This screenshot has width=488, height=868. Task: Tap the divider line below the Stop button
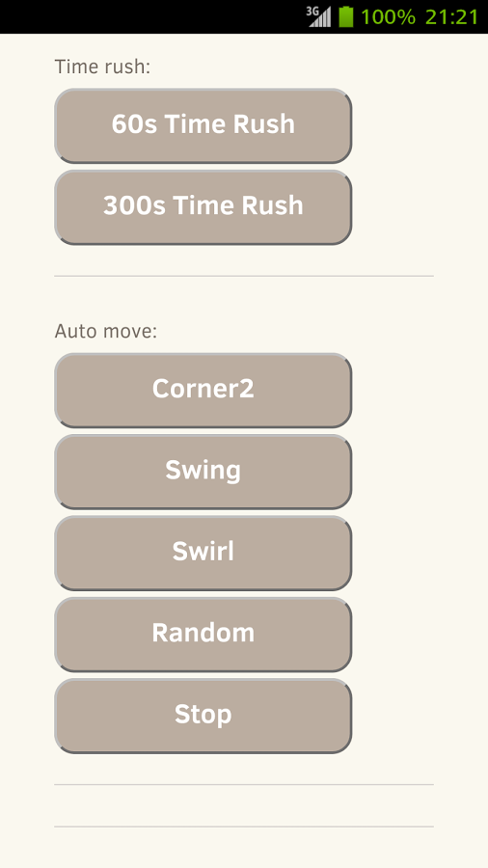click(244, 784)
